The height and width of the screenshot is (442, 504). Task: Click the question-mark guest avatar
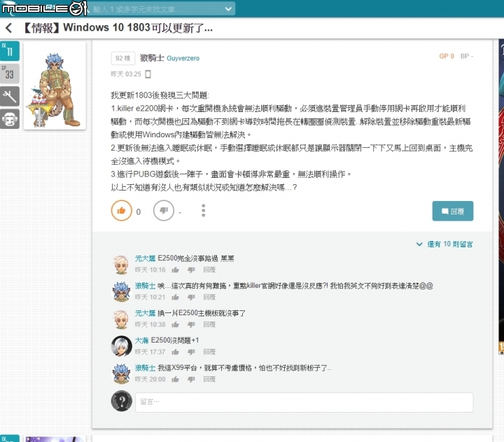(x=122, y=401)
